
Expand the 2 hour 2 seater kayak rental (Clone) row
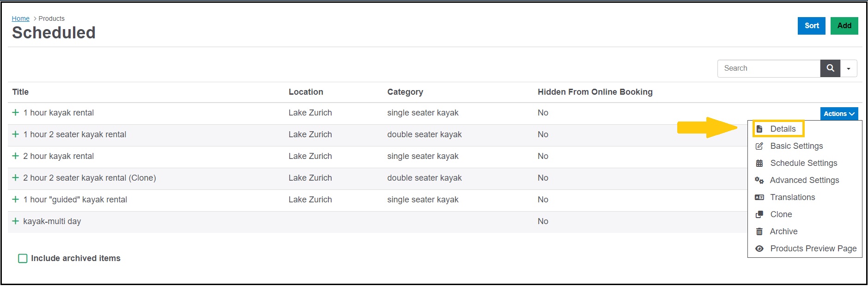(x=16, y=178)
